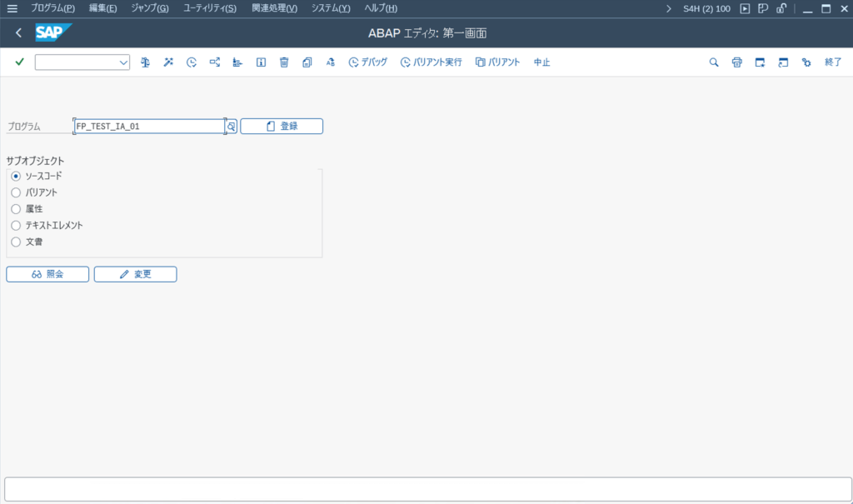853x504 pixels.
Task: Open the hamburger menu at top left
Action: pos(12,7)
